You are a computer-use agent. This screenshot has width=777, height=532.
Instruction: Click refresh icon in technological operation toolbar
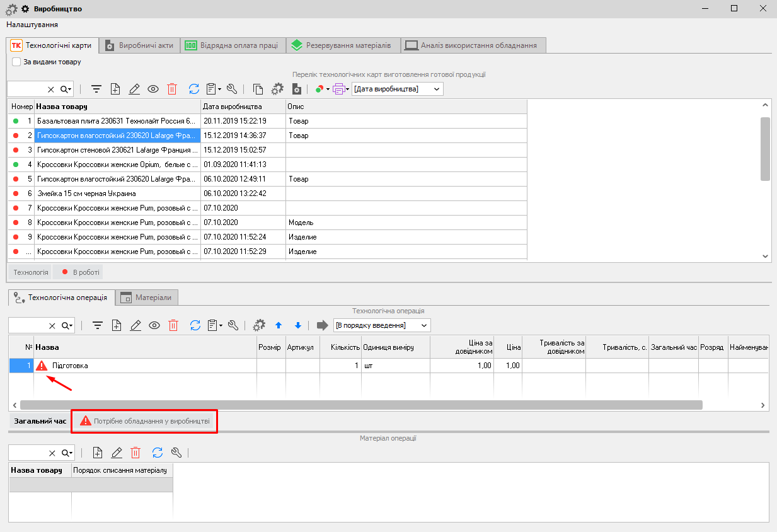(195, 326)
